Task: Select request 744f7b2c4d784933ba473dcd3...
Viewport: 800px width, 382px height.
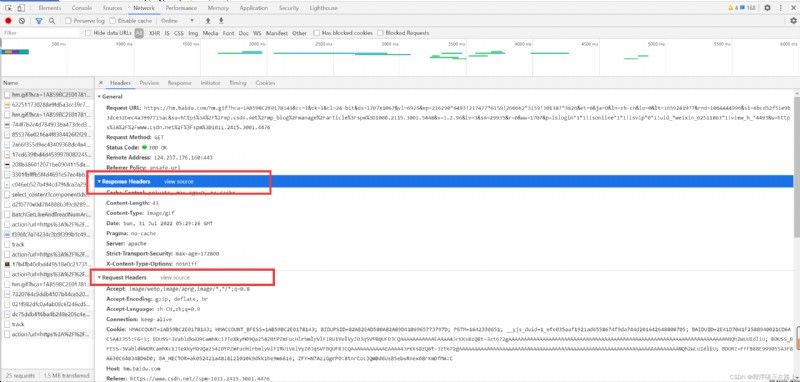Action: tap(47, 124)
